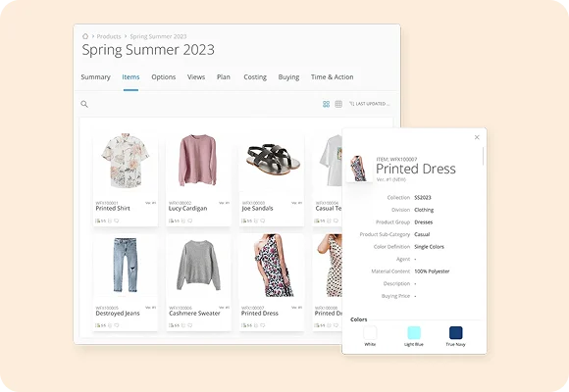This screenshot has width=569, height=392.
Task: Open the Summary tab
Action: coord(96,76)
